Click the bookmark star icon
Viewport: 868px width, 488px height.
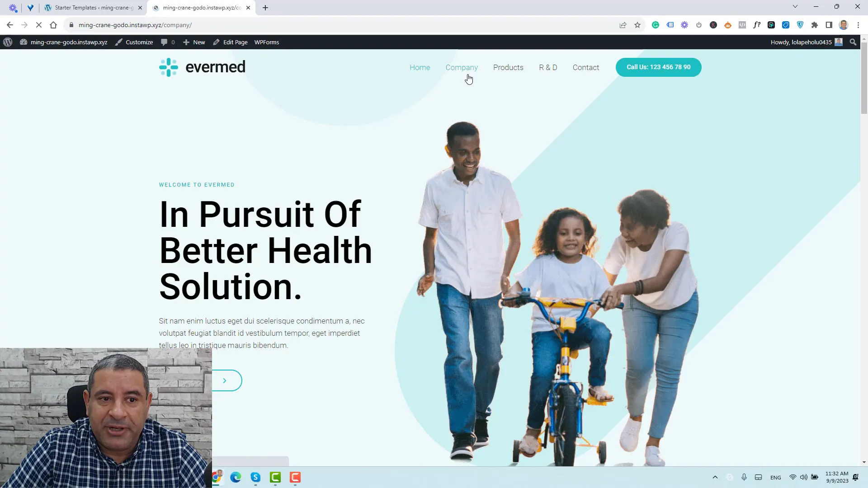(x=637, y=25)
